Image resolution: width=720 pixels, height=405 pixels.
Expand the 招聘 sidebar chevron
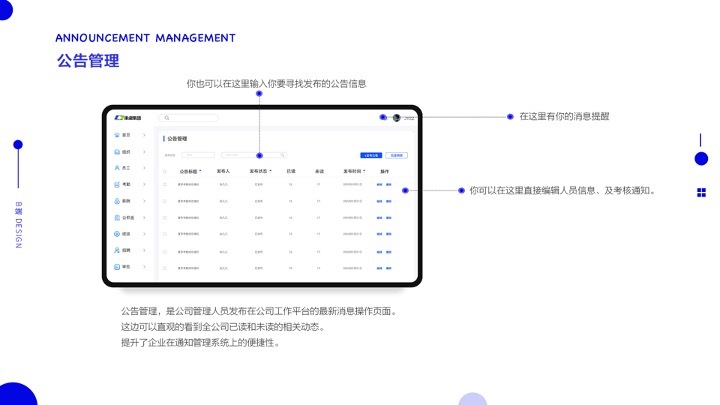tap(144, 250)
